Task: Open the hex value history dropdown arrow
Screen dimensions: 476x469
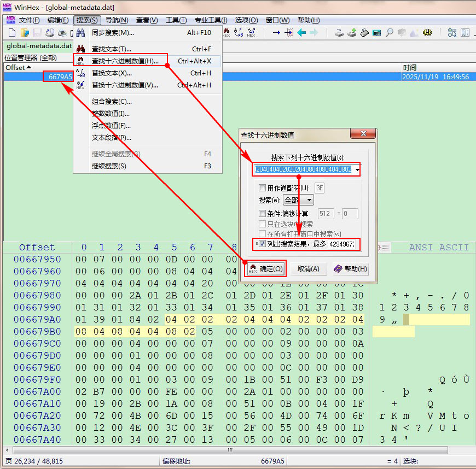Action: 357,170
